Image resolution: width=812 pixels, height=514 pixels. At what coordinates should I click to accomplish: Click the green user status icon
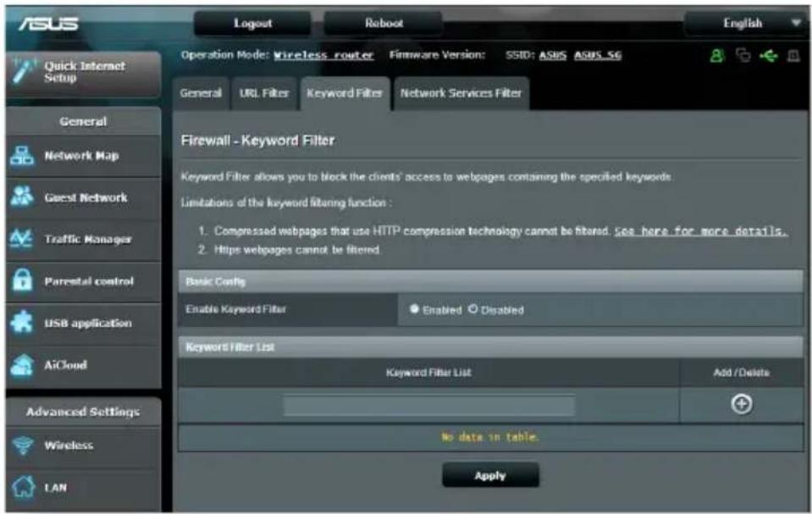tap(716, 55)
